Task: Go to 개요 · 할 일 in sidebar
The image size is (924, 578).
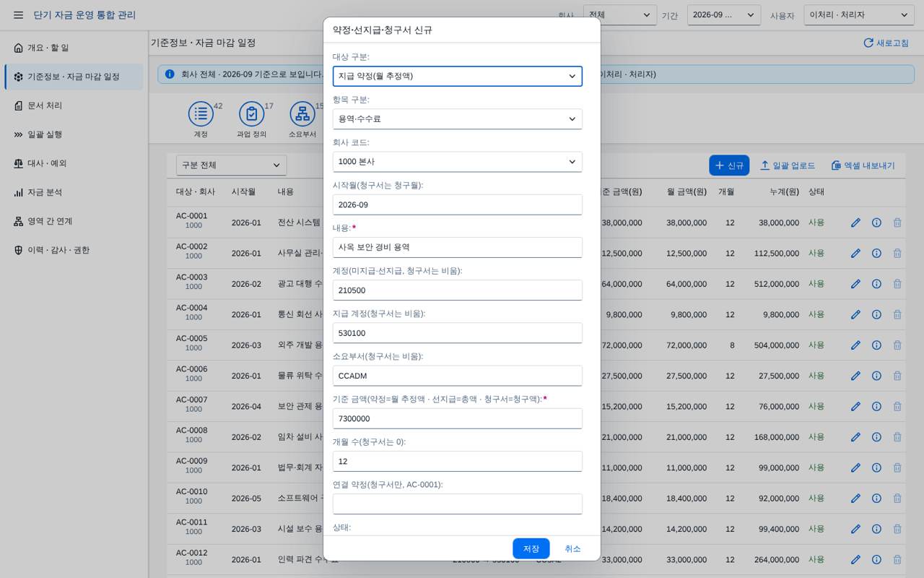Action: (x=74, y=48)
